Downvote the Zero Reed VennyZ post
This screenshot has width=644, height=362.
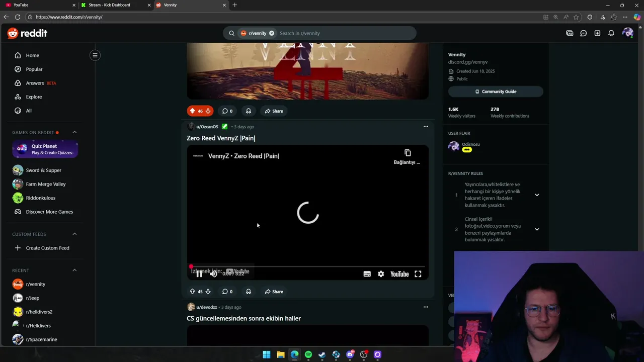point(208,292)
